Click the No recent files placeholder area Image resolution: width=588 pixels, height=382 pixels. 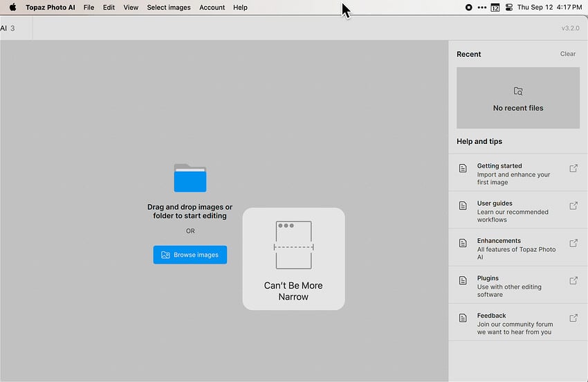(x=518, y=98)
